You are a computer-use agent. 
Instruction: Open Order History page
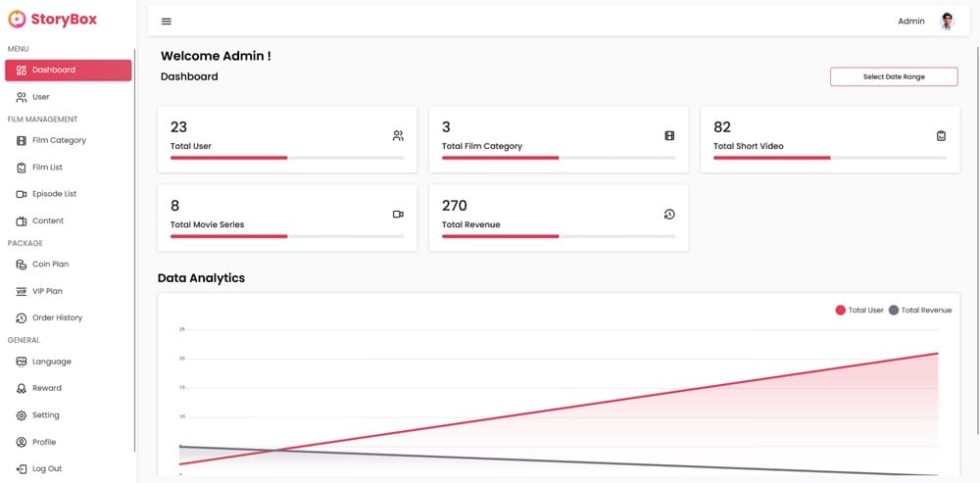click(x=57, y=317)
